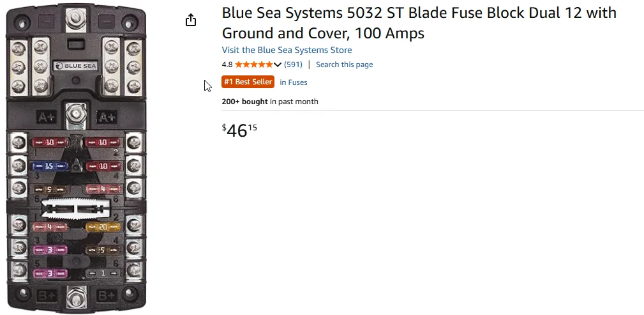Click the yellow 20-amp fuse in image
Screen dimensions: 644x315
[x=102, y=227]
